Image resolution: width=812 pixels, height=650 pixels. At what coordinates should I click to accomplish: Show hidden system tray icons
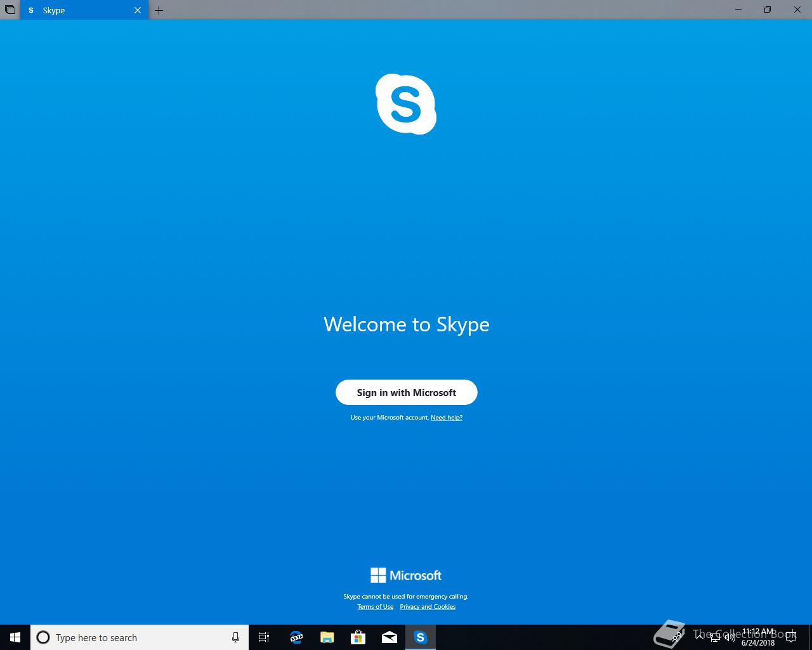[x=700, y=637]
